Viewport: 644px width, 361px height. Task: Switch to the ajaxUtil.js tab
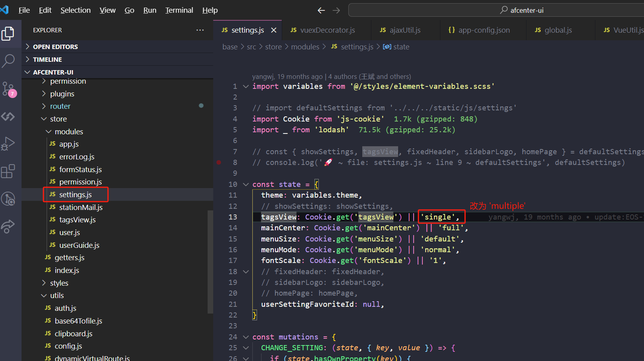click(406, 30)
